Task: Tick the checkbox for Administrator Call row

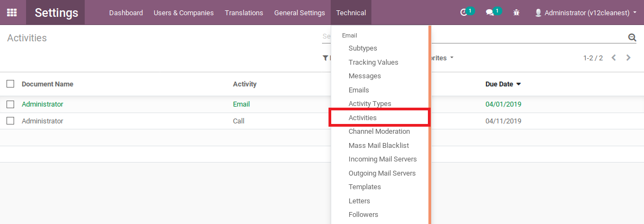Action: pyautogui.click(x=10, y=121)
